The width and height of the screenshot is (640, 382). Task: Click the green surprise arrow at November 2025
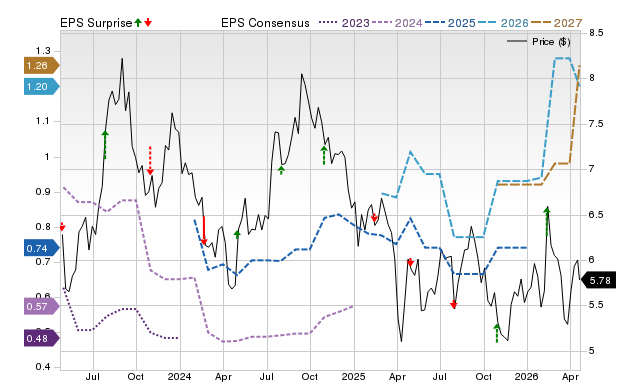coord(497,333)
